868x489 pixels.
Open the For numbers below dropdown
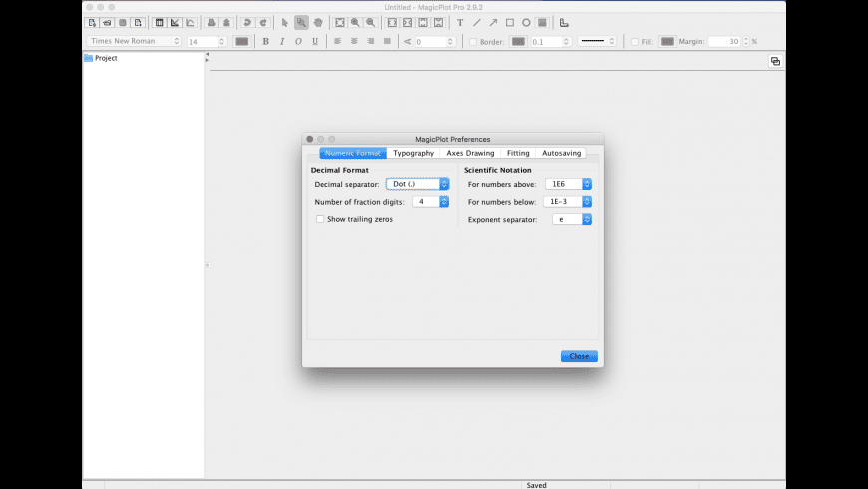tap(568, 202)
